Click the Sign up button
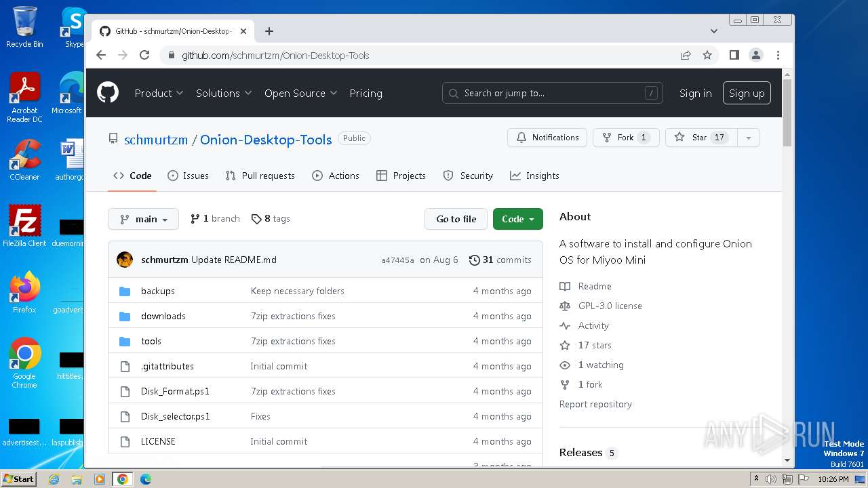 pyautogui.click(x=747, y=93)
